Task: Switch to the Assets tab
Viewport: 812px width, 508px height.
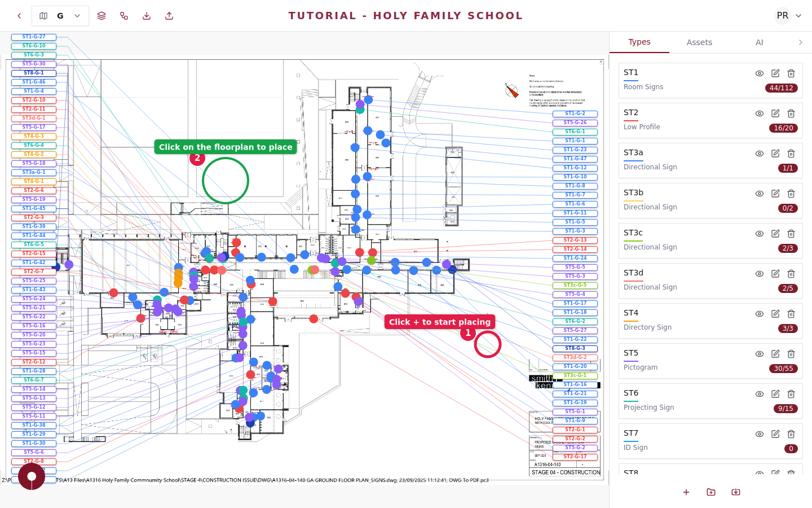Action: click(699, 42)
